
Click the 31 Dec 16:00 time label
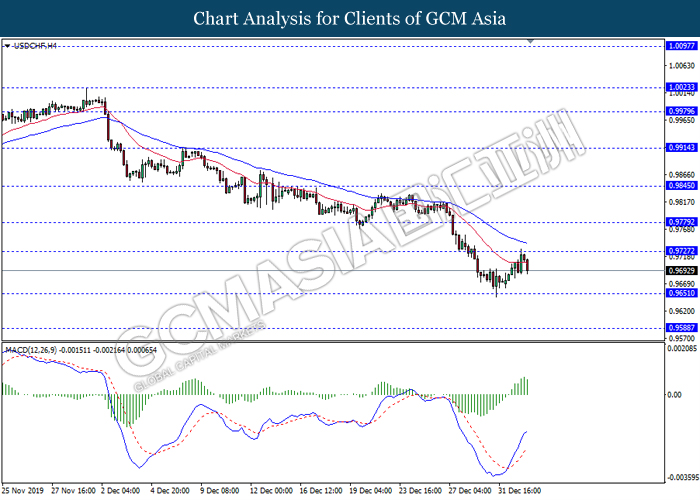(520, 491)
